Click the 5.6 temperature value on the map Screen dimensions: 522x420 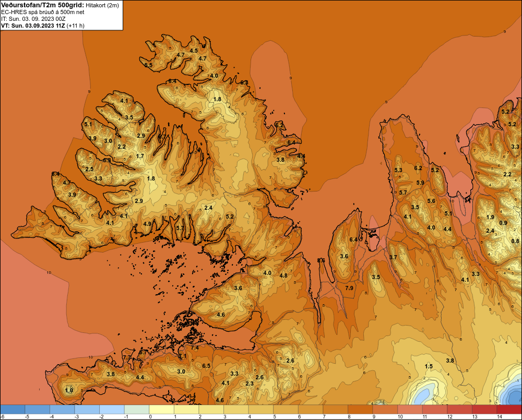pos(431,201)
